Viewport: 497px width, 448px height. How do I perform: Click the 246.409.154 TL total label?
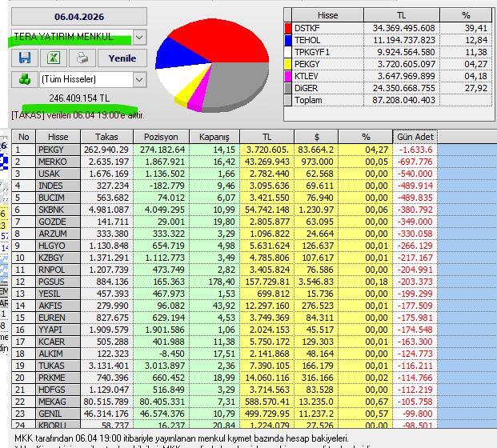79,98
